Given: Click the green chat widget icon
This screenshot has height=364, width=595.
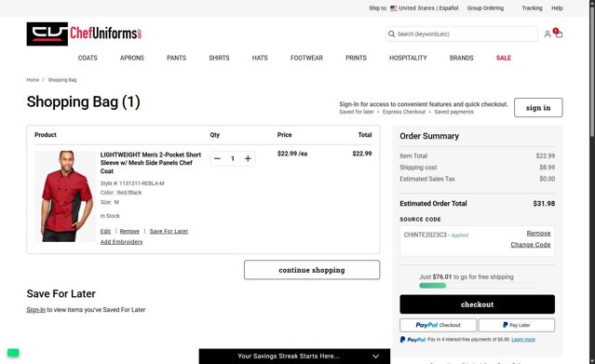Looking at the screenshot, I should (x=13, y=353).
